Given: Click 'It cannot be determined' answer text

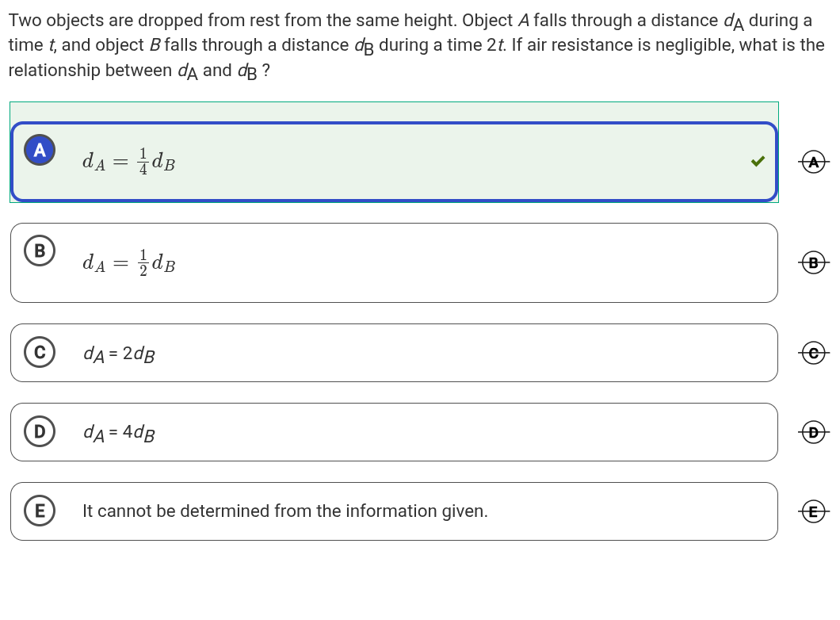Looking at the screenshot, I should click(285, 511).
